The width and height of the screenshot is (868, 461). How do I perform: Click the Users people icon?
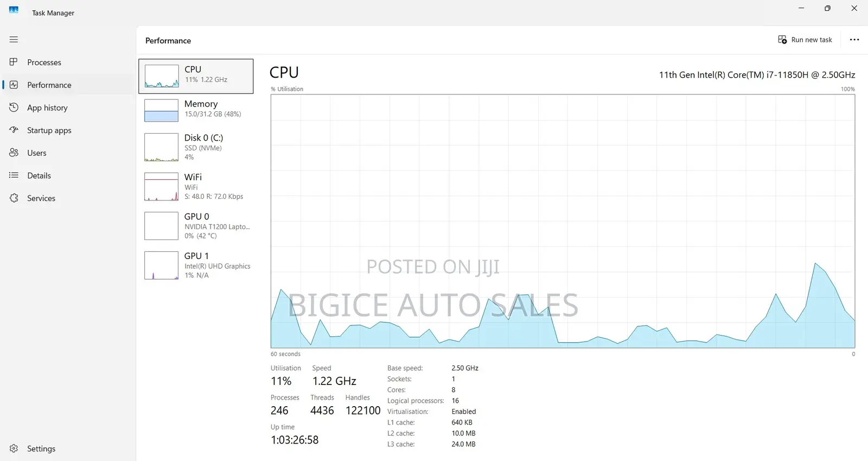[14, 153]
